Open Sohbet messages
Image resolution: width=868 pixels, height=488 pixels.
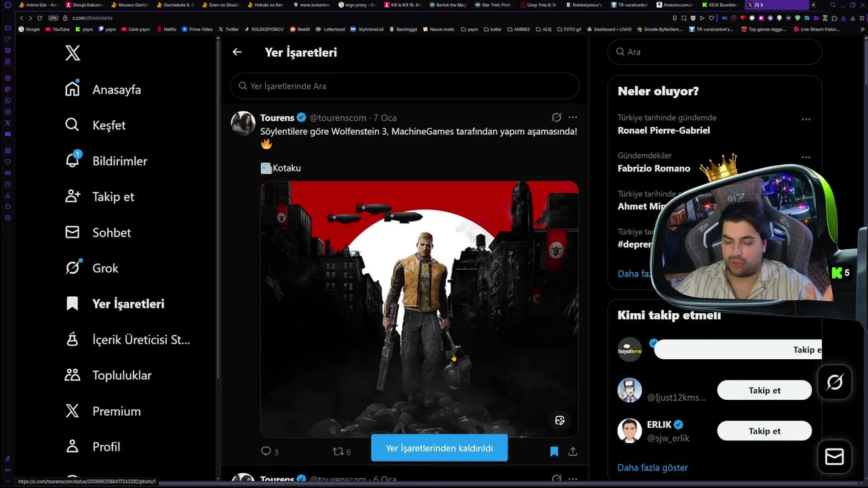point(98,232)
